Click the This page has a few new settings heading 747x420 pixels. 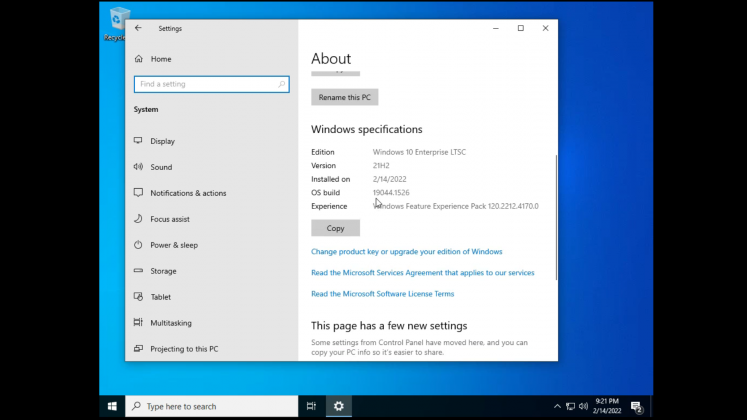click(389, 326)
